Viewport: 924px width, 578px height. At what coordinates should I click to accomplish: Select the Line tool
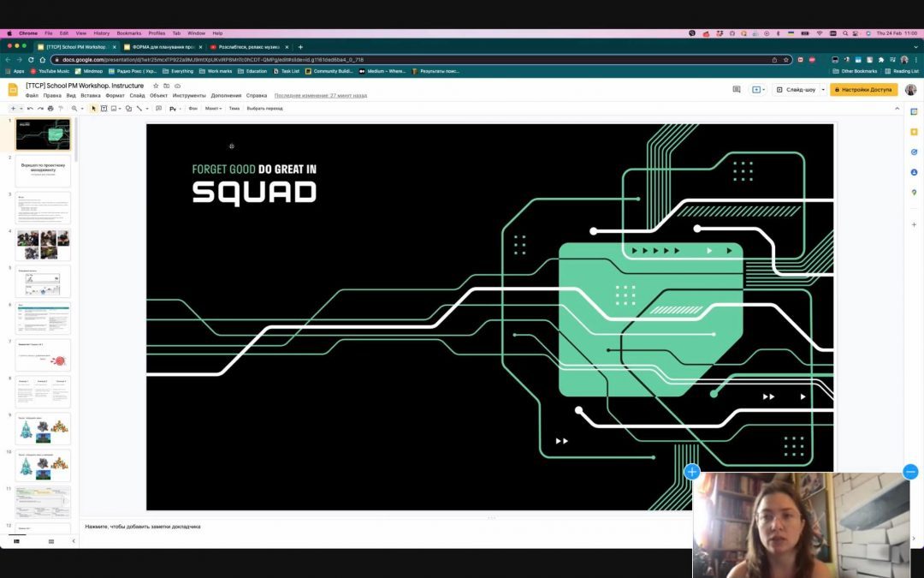(x=139, y=109)
